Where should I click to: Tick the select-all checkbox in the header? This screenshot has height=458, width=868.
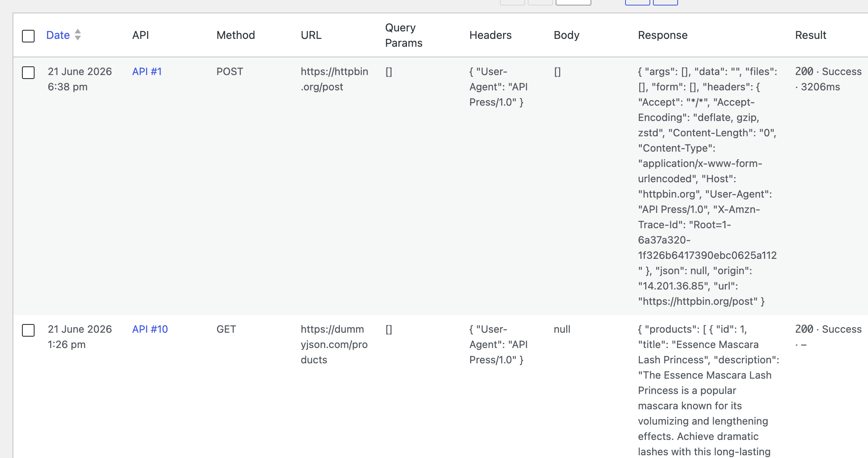coord(28,36)
